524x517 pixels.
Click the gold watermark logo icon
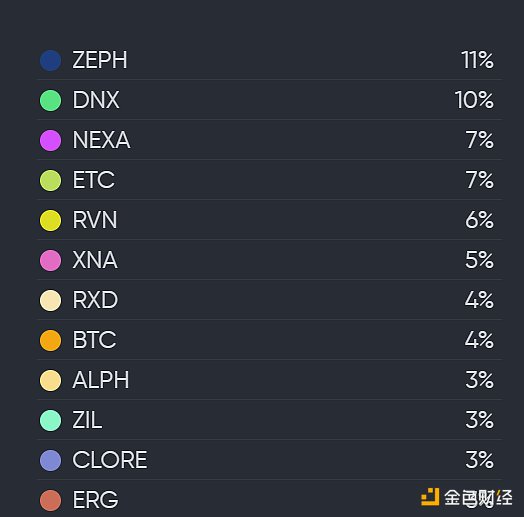430,497
